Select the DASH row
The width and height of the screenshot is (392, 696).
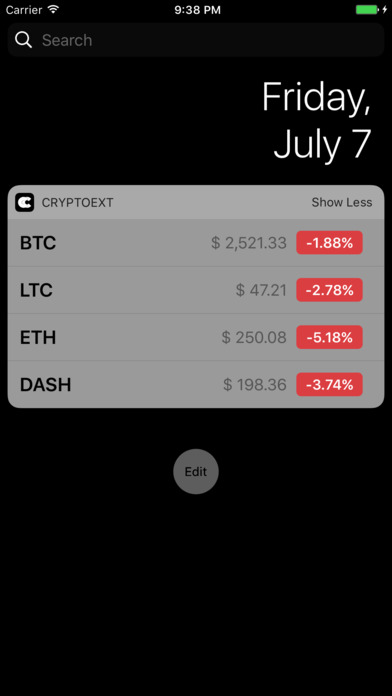pos(196,384)
